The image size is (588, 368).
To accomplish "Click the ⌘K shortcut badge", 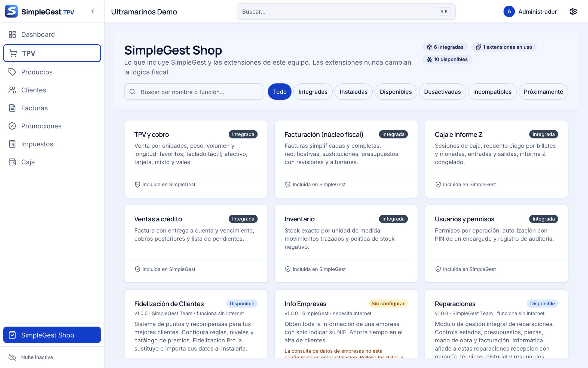I will pyautogui.click(x=444, y=11).
